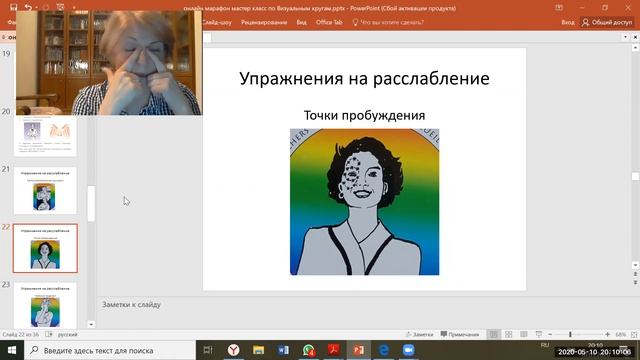Viewport: 640px width, 360px height.
Task: Select slide 20 thumbnail
Action: point(45,136)
